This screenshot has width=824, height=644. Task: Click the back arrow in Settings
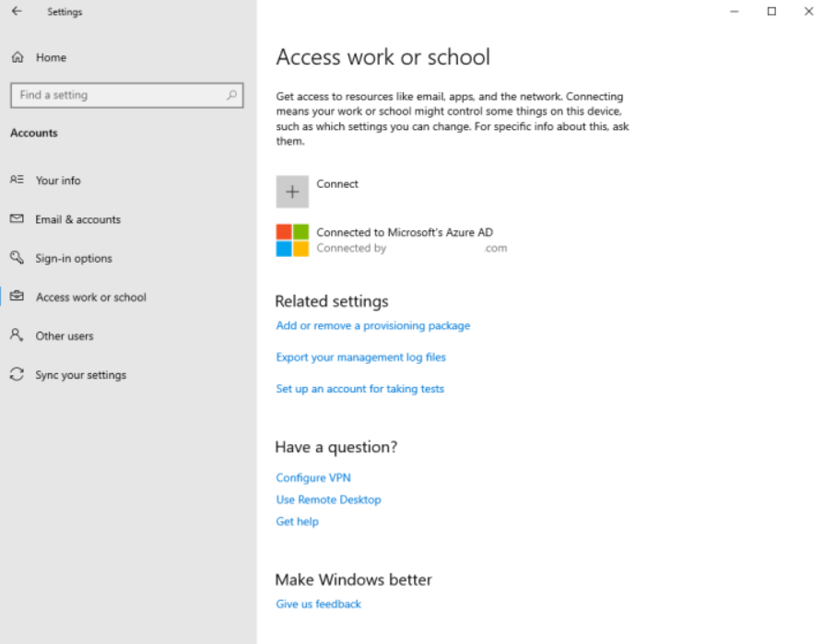[x=17, y=12]
